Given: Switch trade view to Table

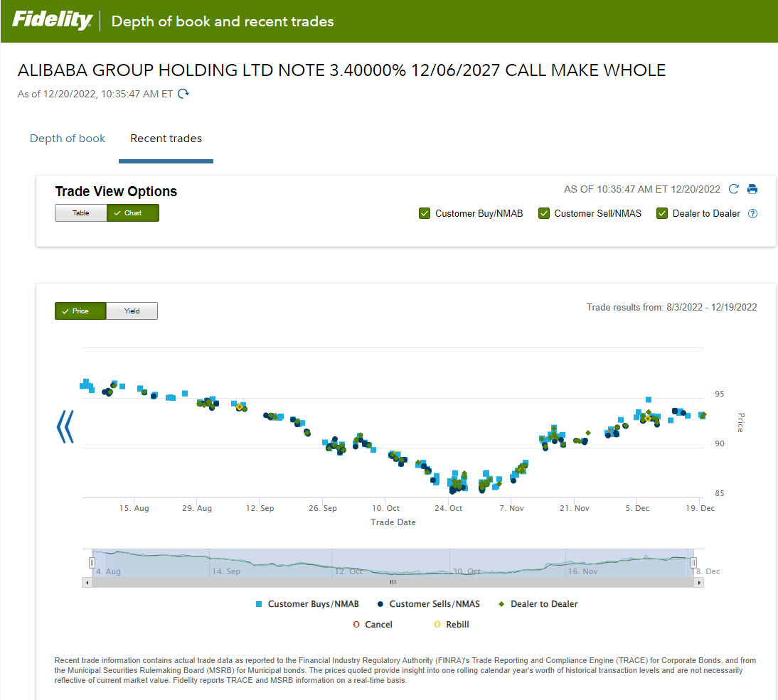Looking at the screenshot, I should coord(81,213).
